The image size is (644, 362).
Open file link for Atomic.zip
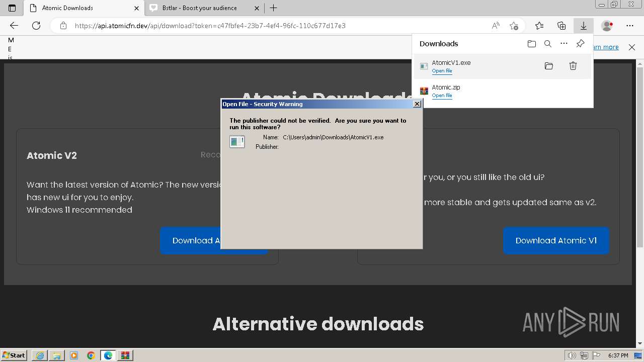[442, 96]
